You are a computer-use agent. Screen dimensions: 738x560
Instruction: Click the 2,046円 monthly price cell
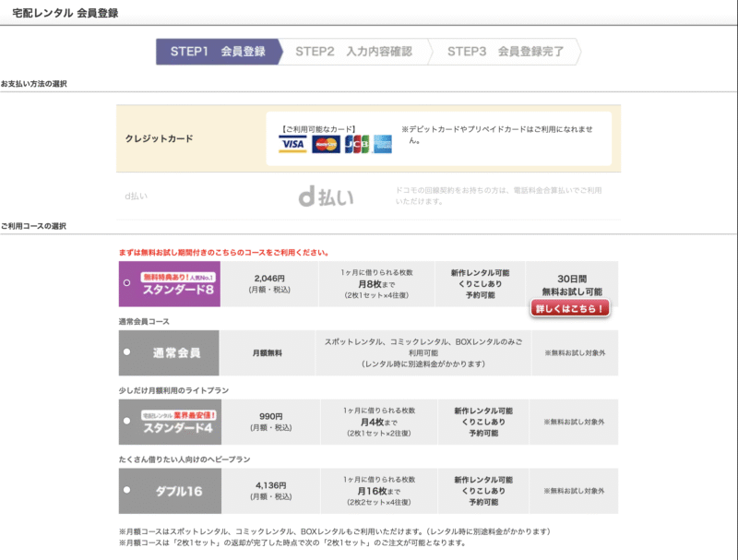click(x=268, y=284)
